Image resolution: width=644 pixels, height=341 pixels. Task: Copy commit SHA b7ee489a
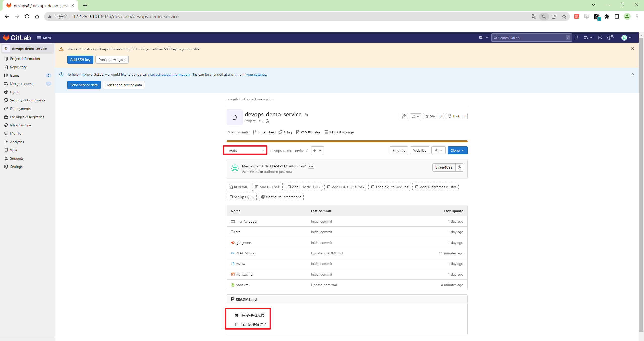pos(459,167)
